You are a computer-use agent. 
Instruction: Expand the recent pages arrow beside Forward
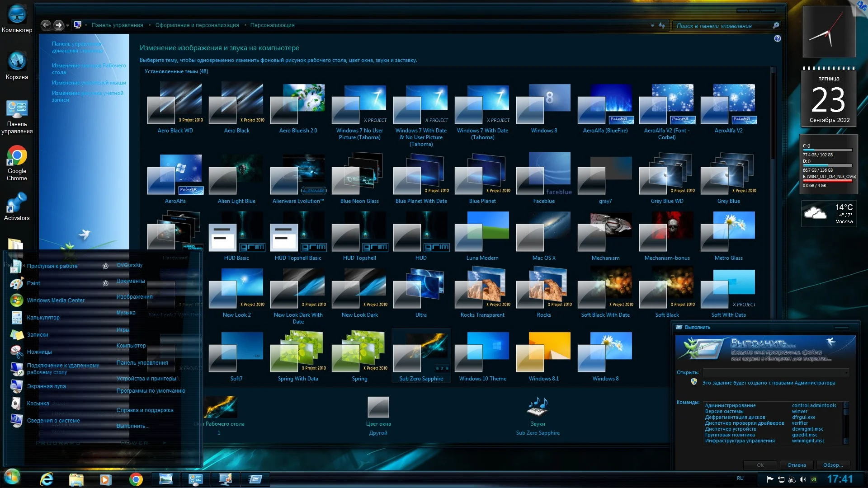coord(68,26)
